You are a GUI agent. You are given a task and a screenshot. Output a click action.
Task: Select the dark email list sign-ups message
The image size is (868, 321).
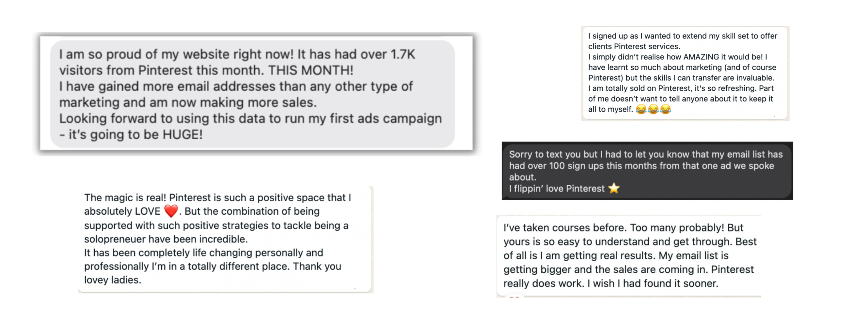647,171
